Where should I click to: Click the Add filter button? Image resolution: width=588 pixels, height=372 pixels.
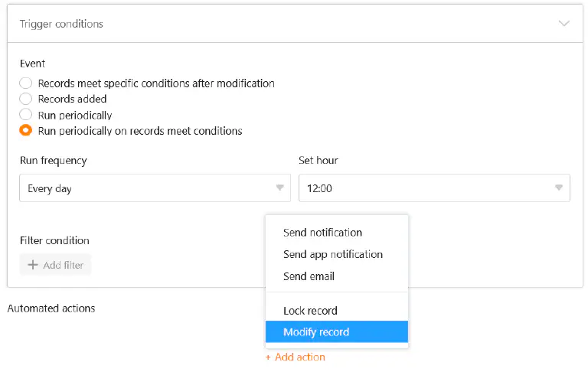tap(55, 265)
